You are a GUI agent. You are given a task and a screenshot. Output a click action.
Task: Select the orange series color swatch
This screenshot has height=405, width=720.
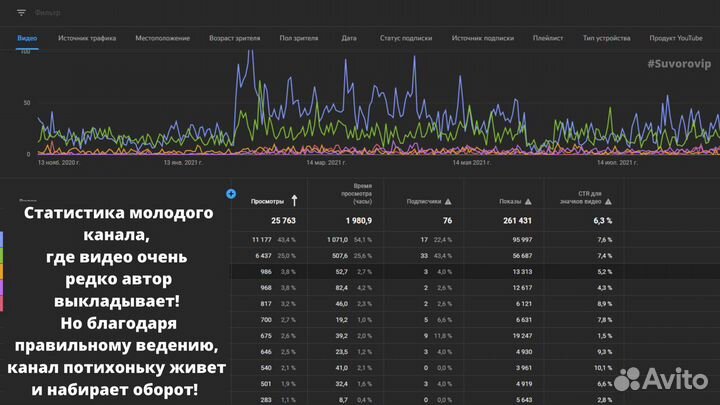pos(1,272)
